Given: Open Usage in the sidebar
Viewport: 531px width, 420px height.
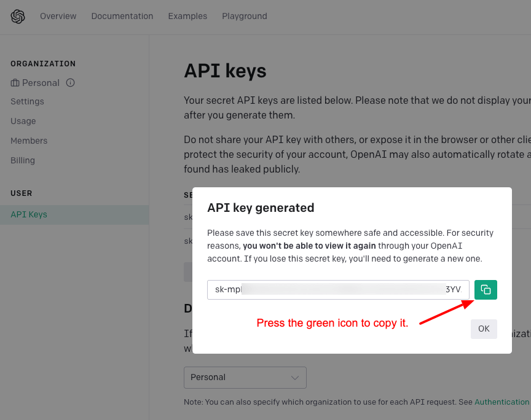Looking at the screenshot, I should point(23,121).
